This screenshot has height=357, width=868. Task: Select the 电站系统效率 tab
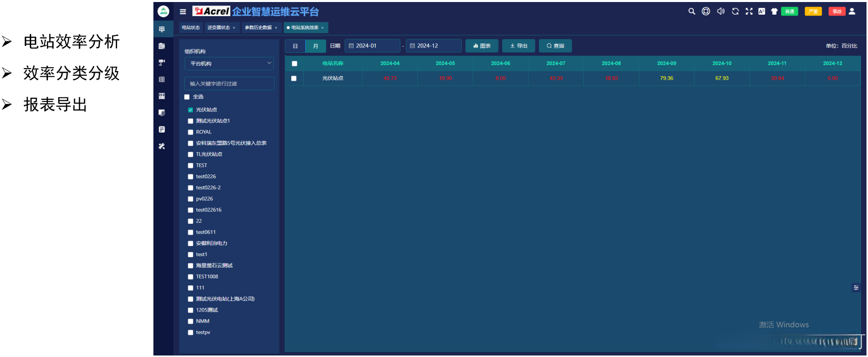305,28
